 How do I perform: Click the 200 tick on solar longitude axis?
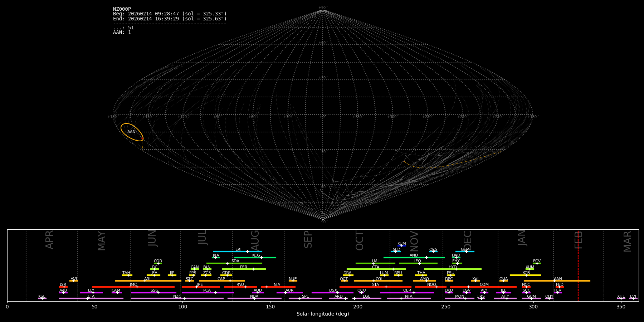pyautogui.click(x=358, y=307)
